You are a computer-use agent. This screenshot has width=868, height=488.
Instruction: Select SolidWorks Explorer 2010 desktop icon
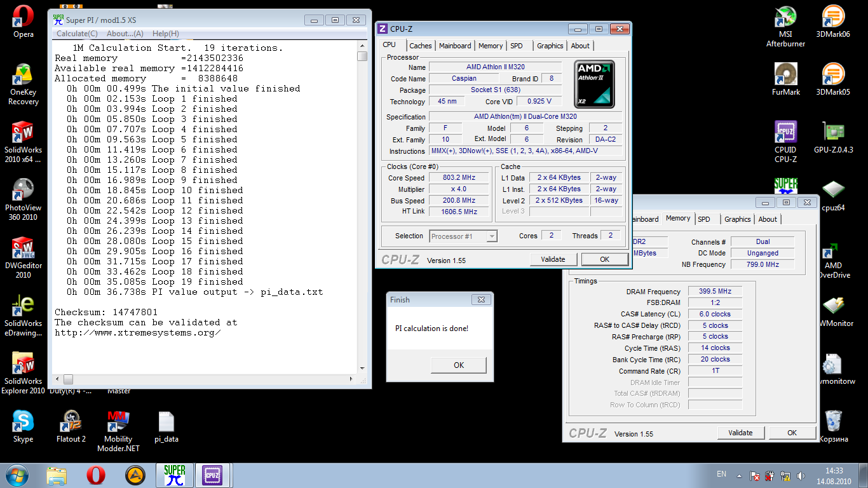click(x=24, y=373)
